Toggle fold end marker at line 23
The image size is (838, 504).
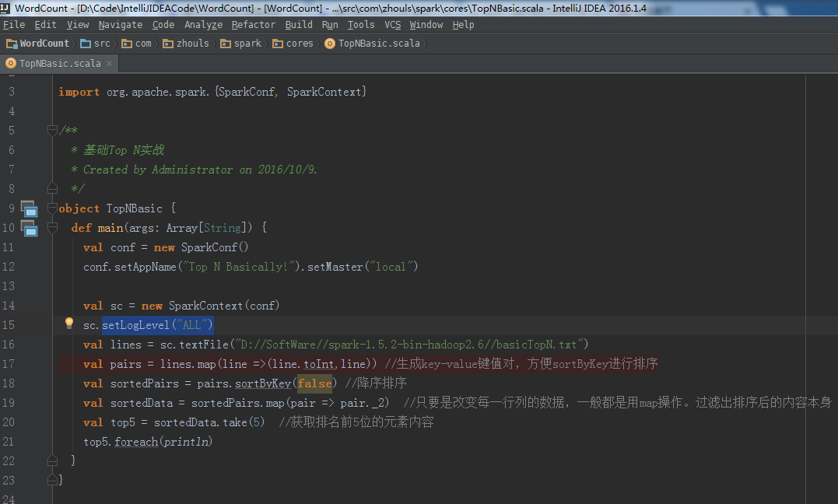[x=52, y=480]
